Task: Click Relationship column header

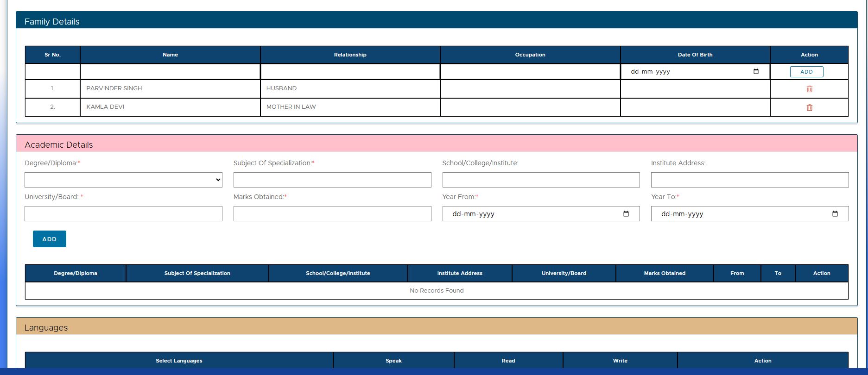Action: coord(350,55)
